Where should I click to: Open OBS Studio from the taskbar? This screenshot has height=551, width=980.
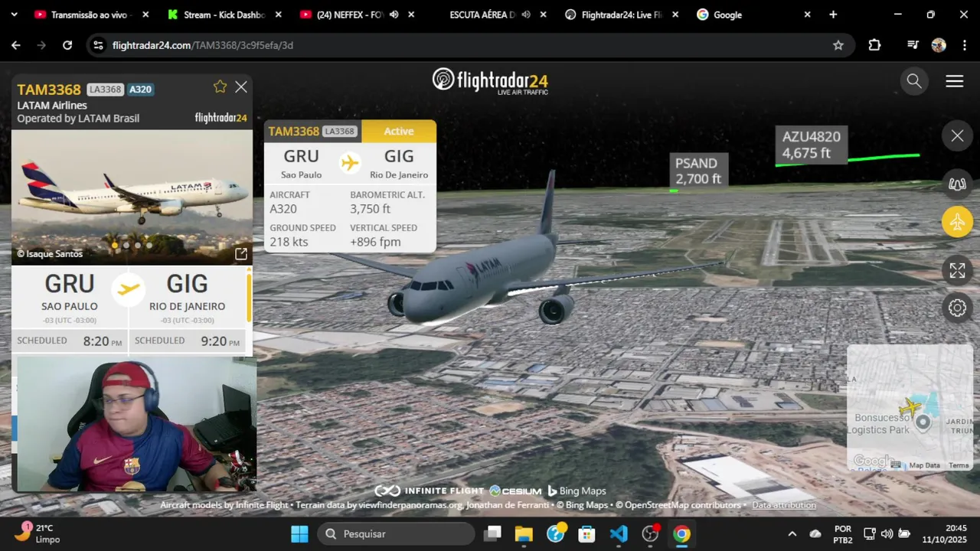click(x=650, y=533)
